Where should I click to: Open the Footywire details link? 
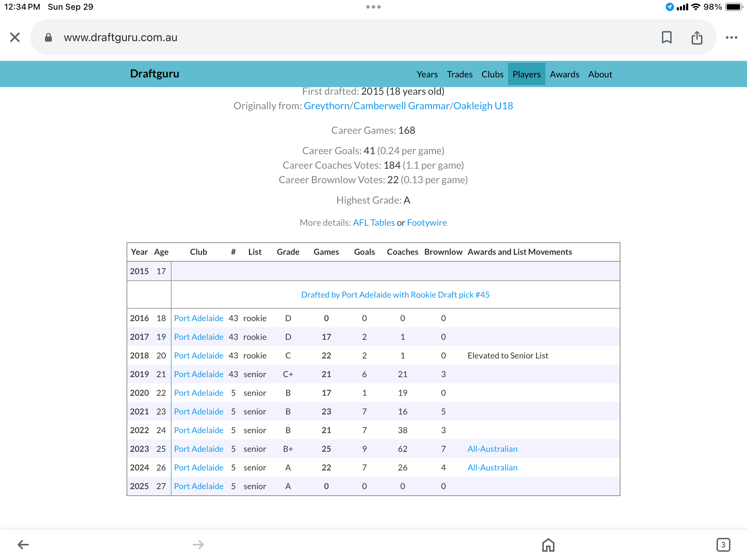pyautogui.click(x=427, y=223)
